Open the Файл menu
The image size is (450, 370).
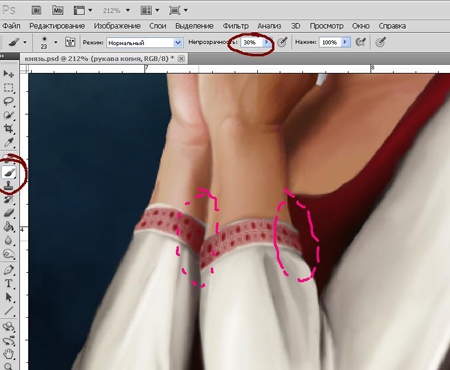[11, 26]
